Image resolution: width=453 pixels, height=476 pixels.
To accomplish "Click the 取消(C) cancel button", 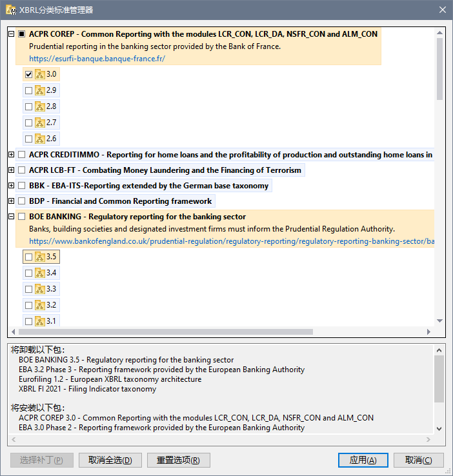I will (419, 461).
